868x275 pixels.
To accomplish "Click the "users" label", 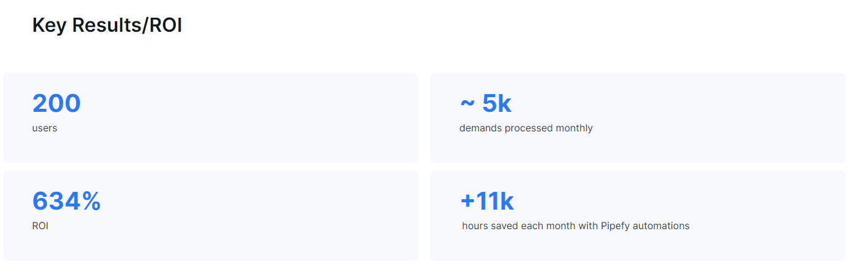I will (45, 128).
